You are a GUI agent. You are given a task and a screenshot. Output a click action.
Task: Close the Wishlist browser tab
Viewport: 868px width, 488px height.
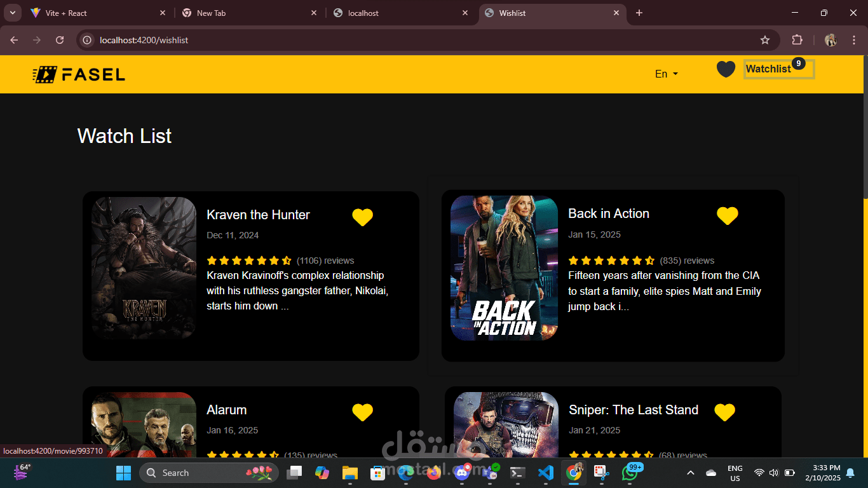616,13
